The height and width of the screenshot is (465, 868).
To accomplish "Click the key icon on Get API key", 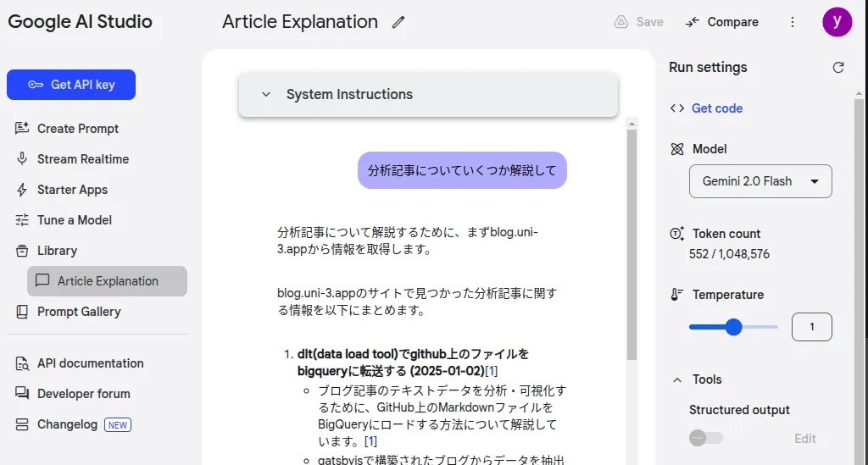I will 36,85.
